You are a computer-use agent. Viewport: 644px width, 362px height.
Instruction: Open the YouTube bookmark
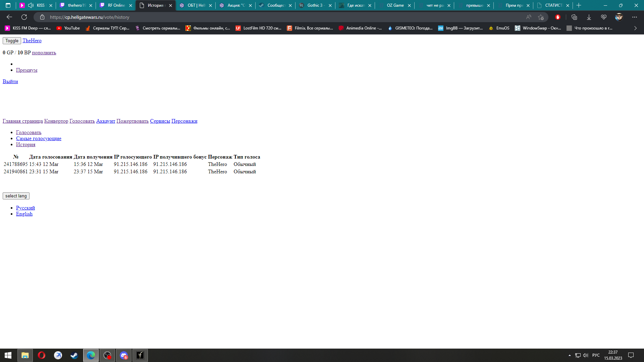68,28
